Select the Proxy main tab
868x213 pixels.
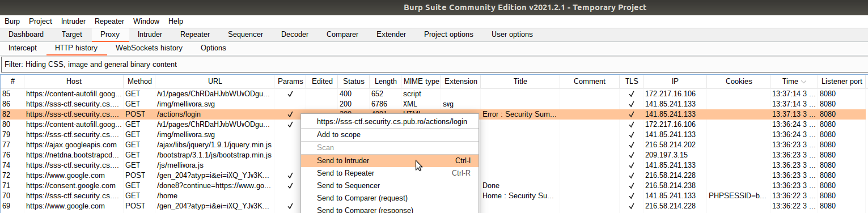[x=110, y=35]
